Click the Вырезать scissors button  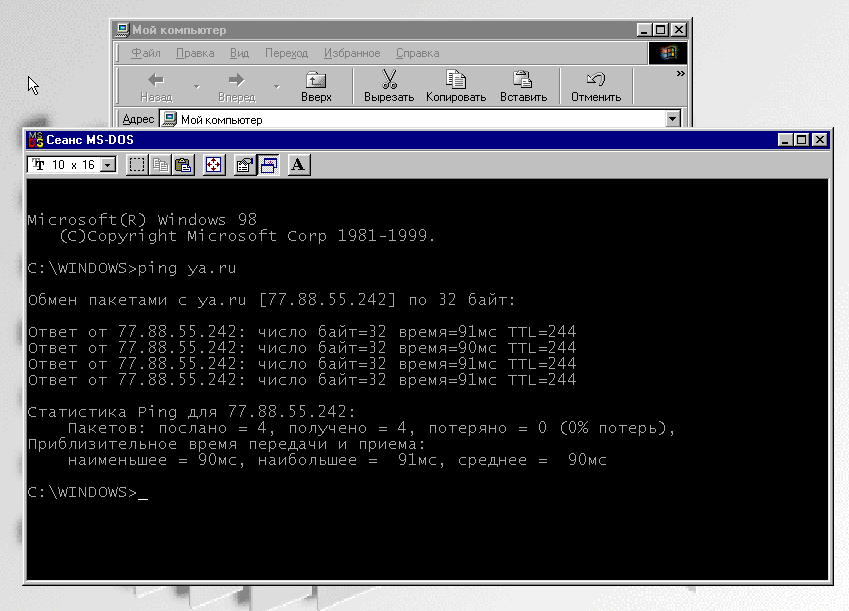tap(389, 86)
